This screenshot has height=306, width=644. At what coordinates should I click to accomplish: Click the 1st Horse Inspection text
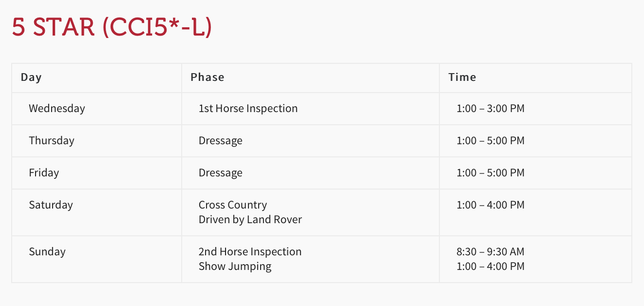tap(248, 108)
